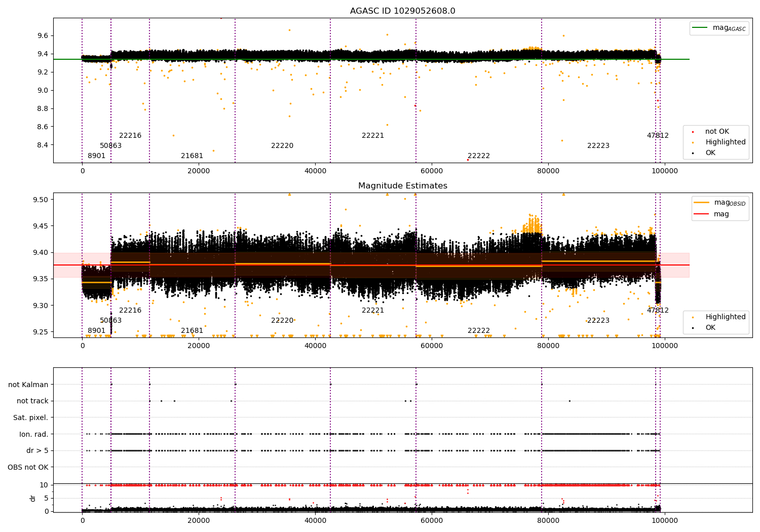The image size is (760, 532).
Task: Click OBSID label 8901 in the Magnitude Estimates plot
Action: point(96,331)
